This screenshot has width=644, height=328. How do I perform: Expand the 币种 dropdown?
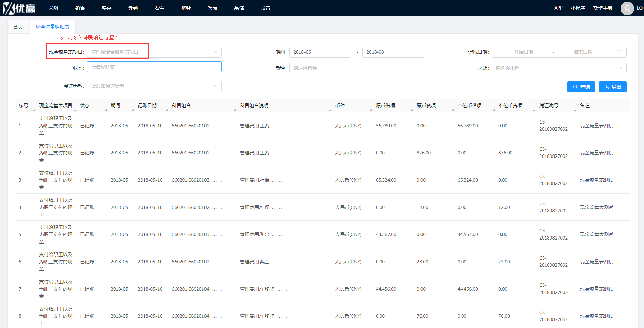(x=357, y=68)
